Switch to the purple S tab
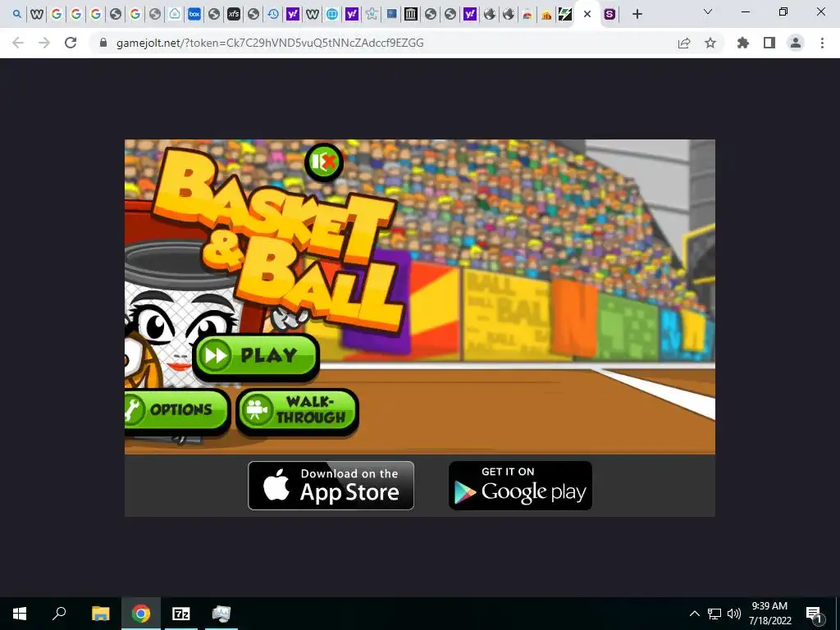 pyautogui.click(x=609, y=15)
